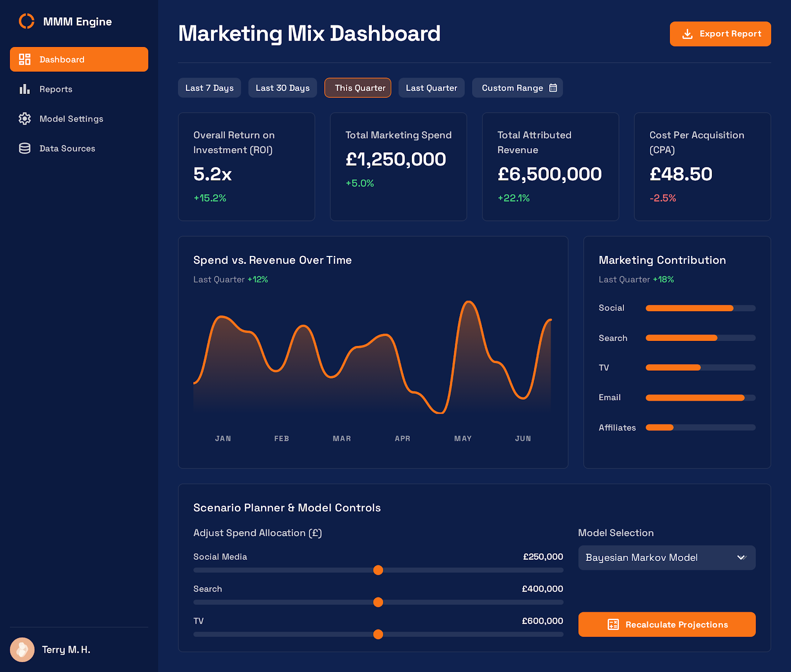Click the calculator icon on Recalculate Projections
The height and width of the screenshot is (672, 791).
613,625
